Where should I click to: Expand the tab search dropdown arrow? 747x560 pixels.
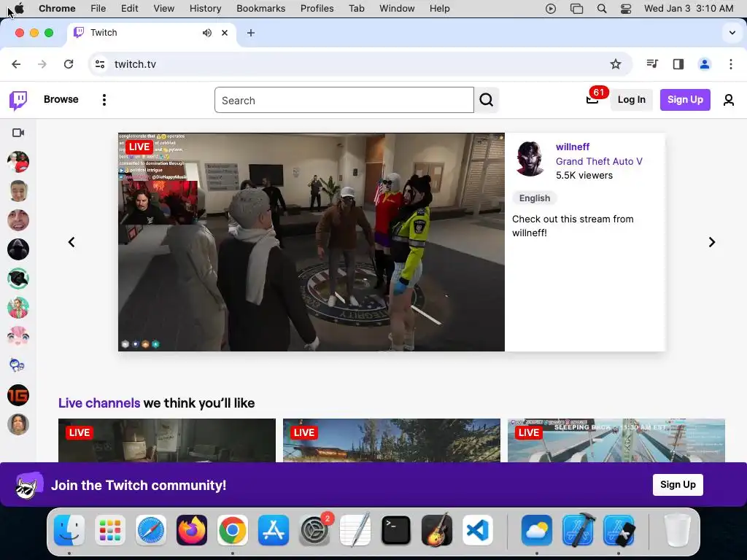tap(732, 33)
